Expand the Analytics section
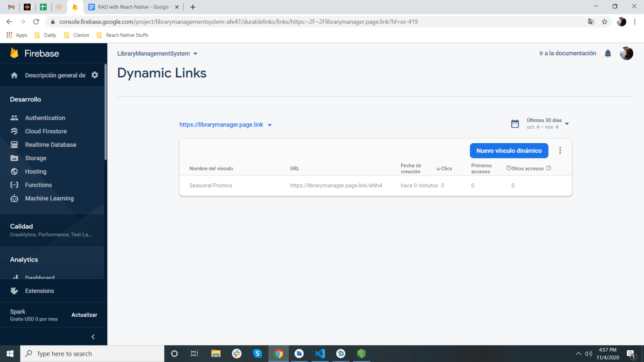The height and width of the screenshot is (362, 644). [52, 260]
